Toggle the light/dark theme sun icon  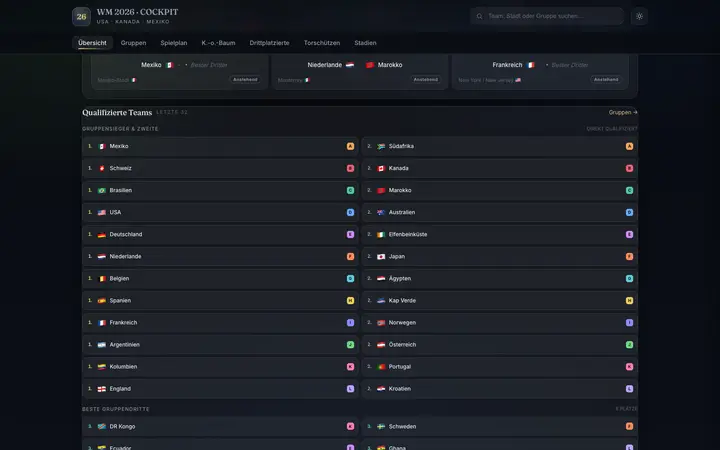[x=639, y=16]
